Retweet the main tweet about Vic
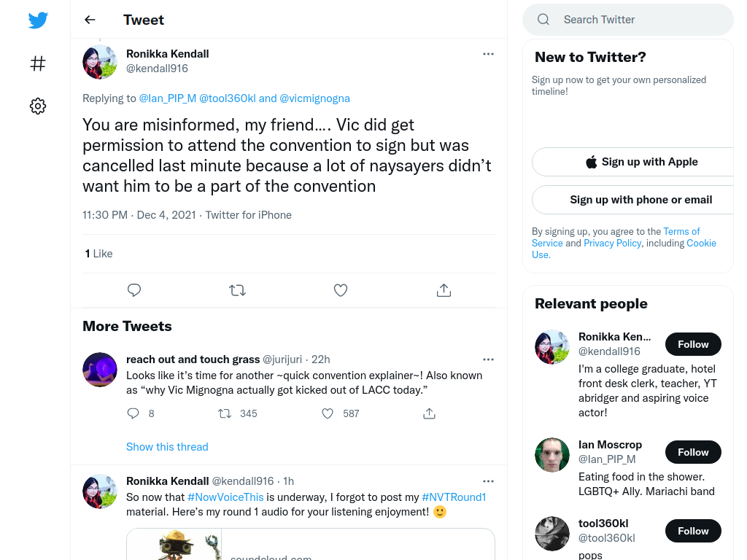 237,290
